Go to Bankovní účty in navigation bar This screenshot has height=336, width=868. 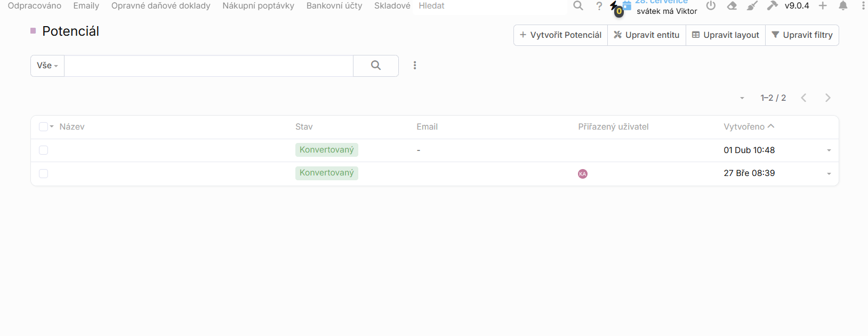click(x=334, y=6)
